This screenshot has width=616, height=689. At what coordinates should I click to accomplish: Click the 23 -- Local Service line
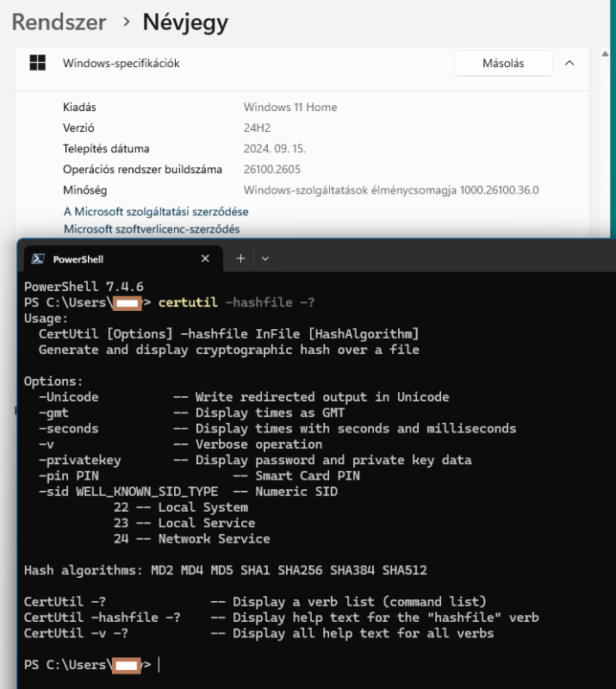tap(184, 523)
